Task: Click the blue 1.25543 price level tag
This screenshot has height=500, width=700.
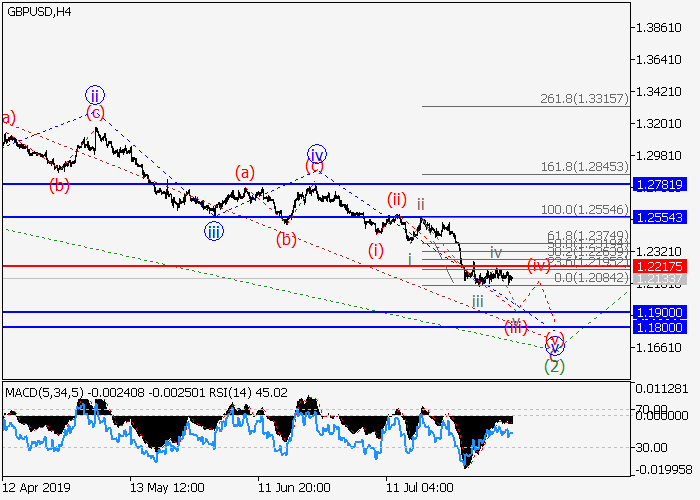Action: (x=658, y=217)
